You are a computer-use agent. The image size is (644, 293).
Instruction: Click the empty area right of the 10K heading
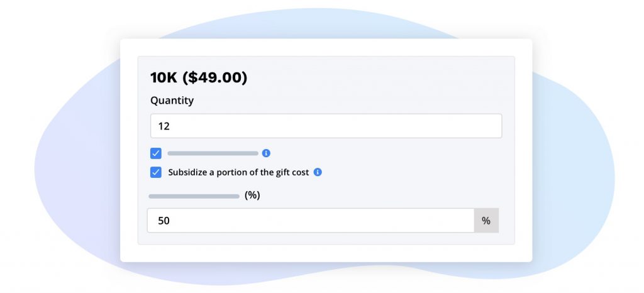click(377, 78)
